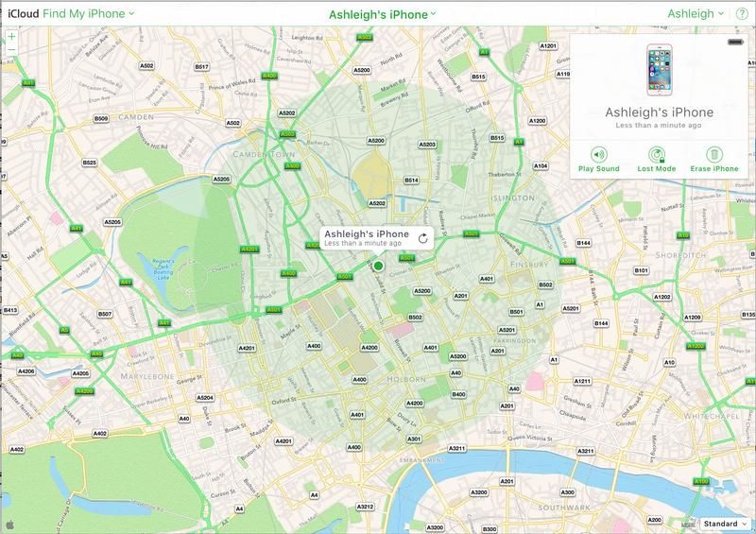The width and height of the screenshot is (756, 534).
Task: Click the Whitechapel map label
Action: (x=712, y=416)
